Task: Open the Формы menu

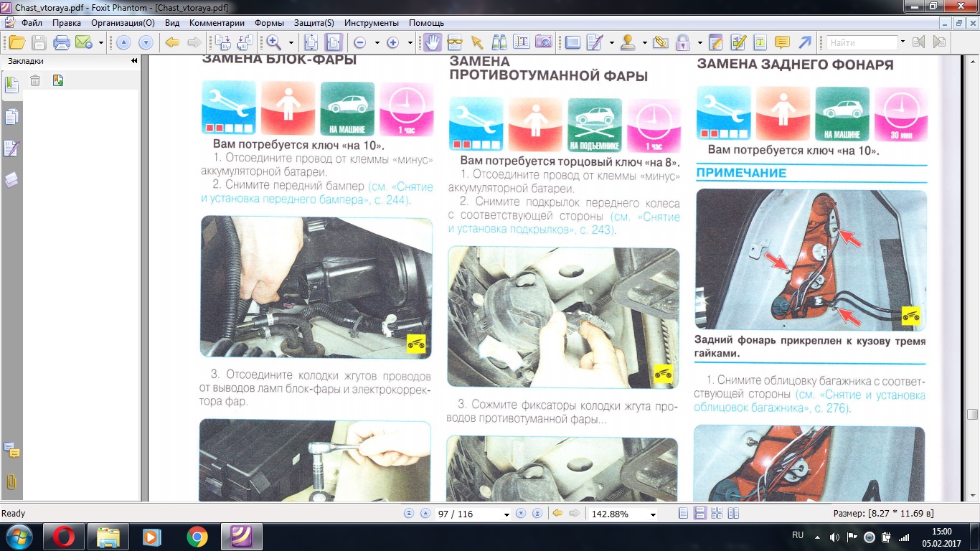Action: (270, 22)
